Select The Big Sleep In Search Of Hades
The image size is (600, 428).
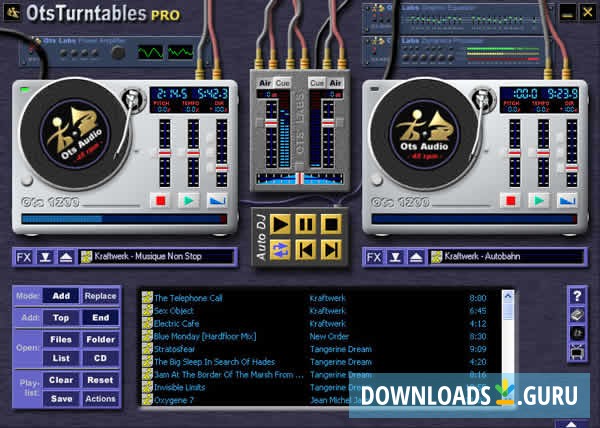tap(214, 362)
